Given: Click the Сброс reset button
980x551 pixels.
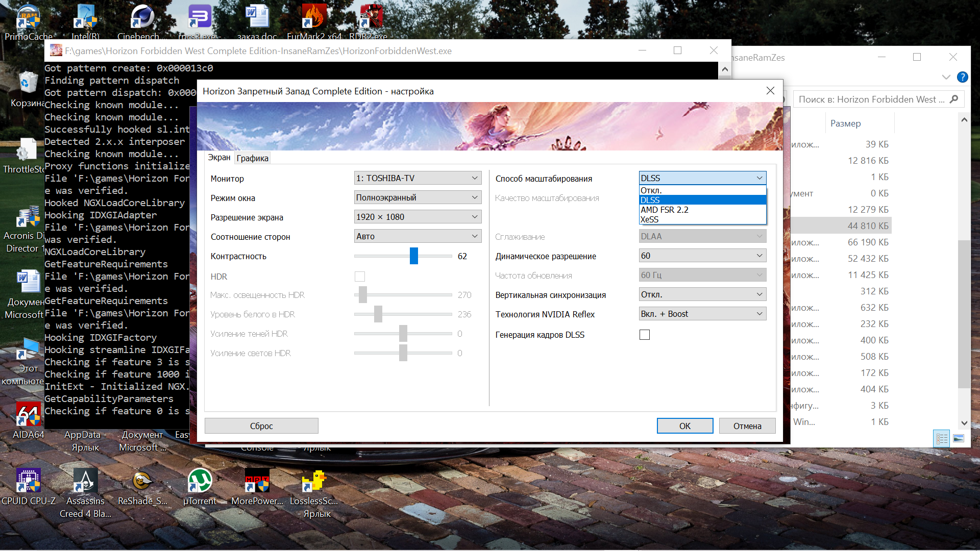Looking at the screenshot, I should pyautogui.click(x=261, y=426).
